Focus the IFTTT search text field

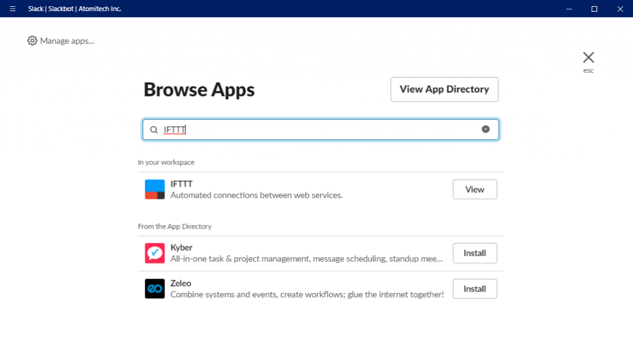click(x=321, y=130)
